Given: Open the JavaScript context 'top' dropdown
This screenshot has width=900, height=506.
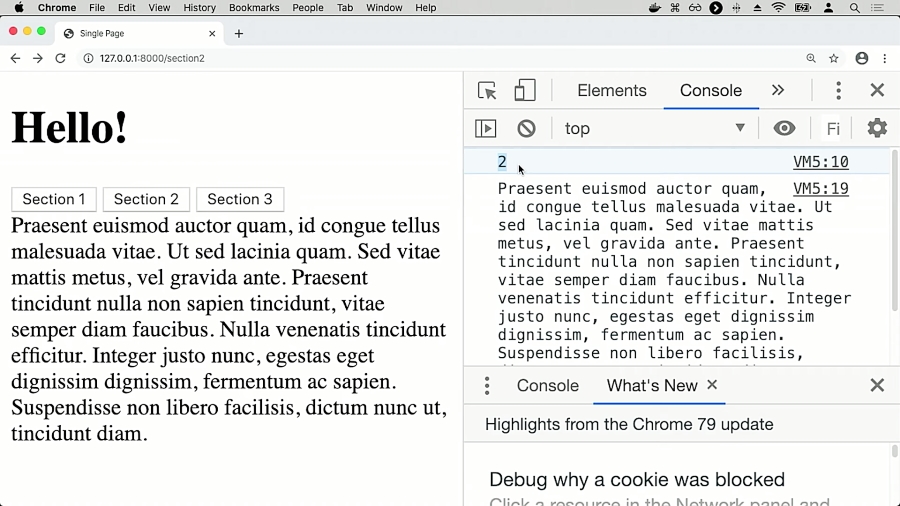Looking at the screenshot, I should pos(655,128).
